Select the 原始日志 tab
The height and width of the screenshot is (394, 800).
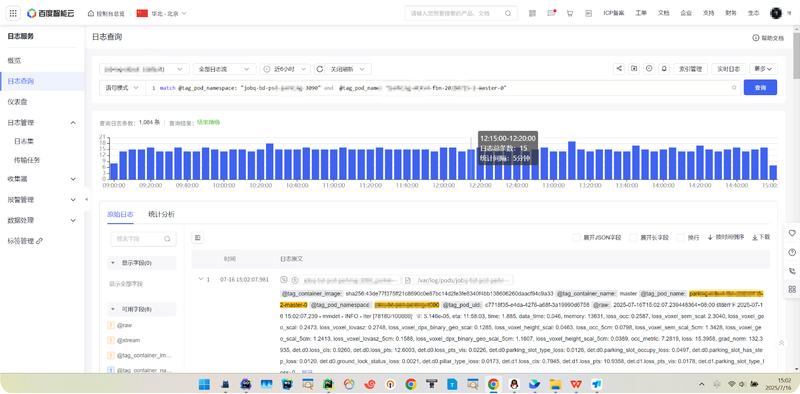point(120,214)
